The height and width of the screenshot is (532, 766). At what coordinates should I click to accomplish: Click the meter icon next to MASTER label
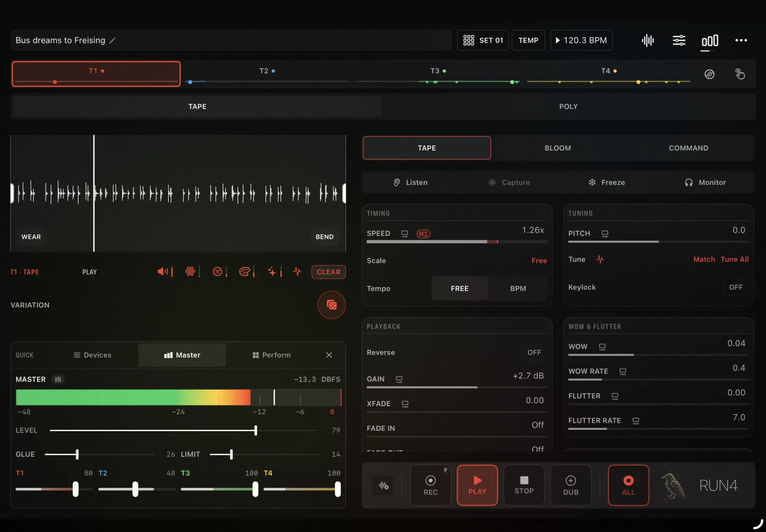(58, 379)
